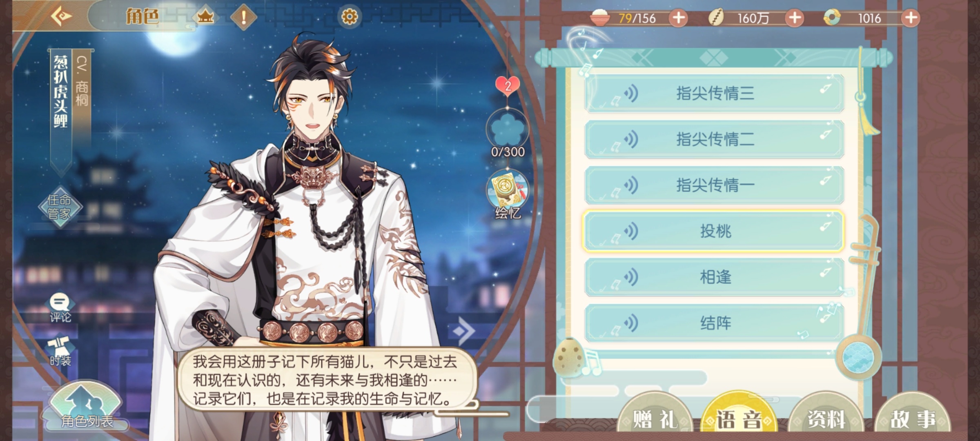Tap the 任命管家 appoint butler button
Image resolution: width=980 pixels, height=441 pixels.
60,207
